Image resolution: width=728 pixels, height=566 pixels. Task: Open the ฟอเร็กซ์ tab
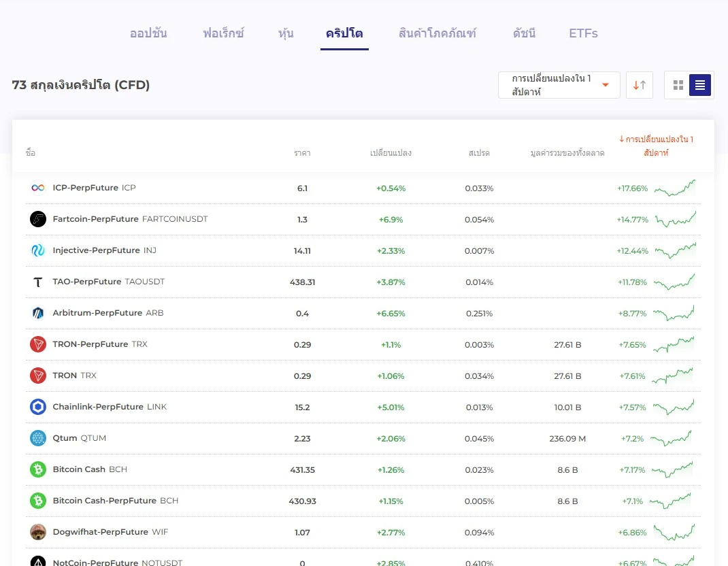point(223,33)
